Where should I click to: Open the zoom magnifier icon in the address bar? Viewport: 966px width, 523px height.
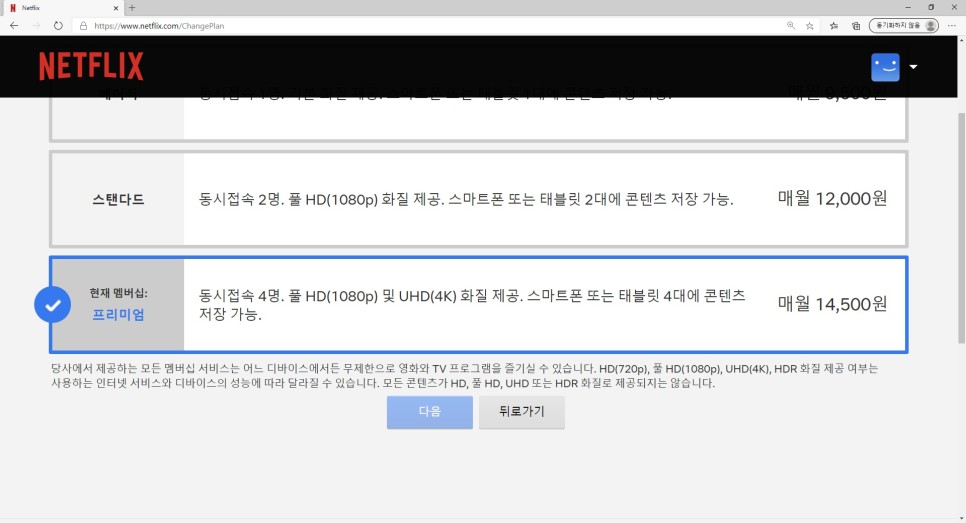[791, 26]
